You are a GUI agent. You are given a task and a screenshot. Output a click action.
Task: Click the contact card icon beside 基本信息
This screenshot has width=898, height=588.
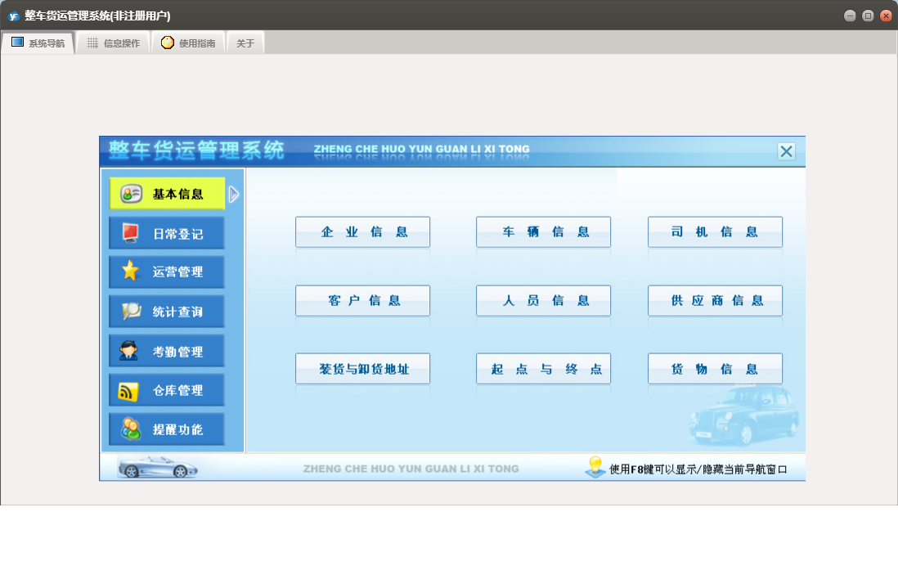click(131, 194)
